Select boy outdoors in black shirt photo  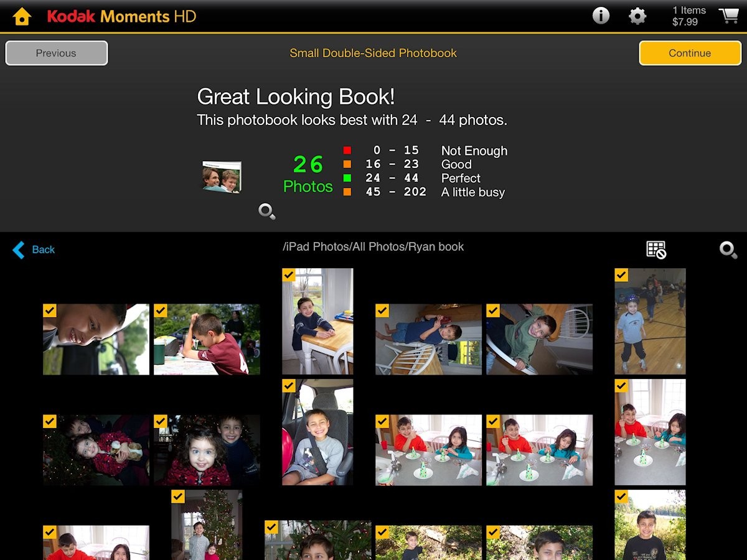[x=650, y=525]
